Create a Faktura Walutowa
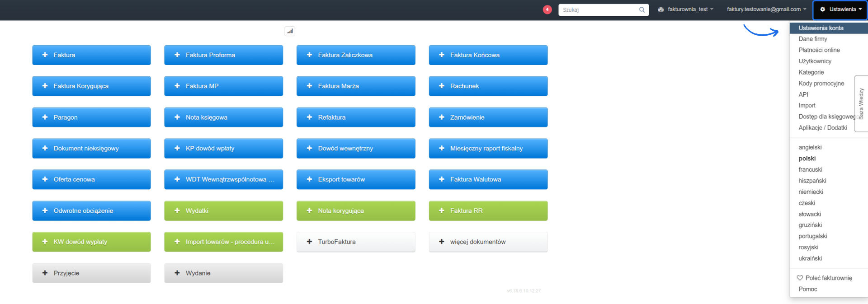868x304 pixels. coord(488,179)
